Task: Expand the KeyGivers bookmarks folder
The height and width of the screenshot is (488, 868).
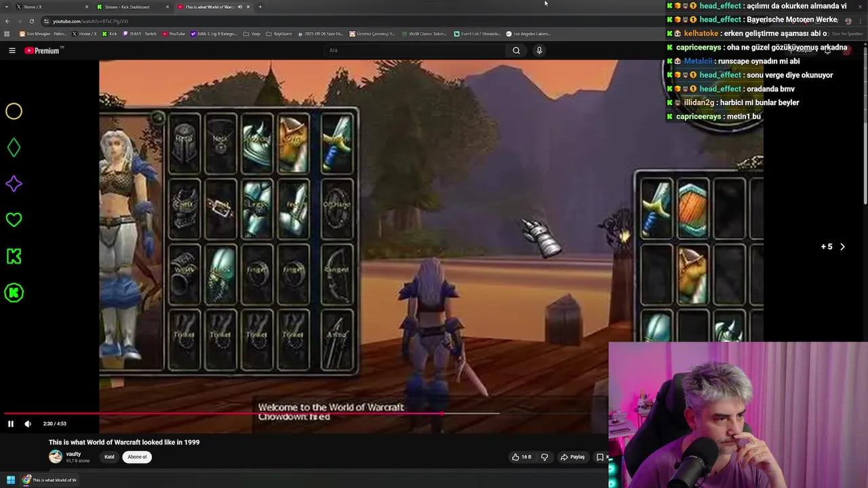Action: (x=279, y=33)
